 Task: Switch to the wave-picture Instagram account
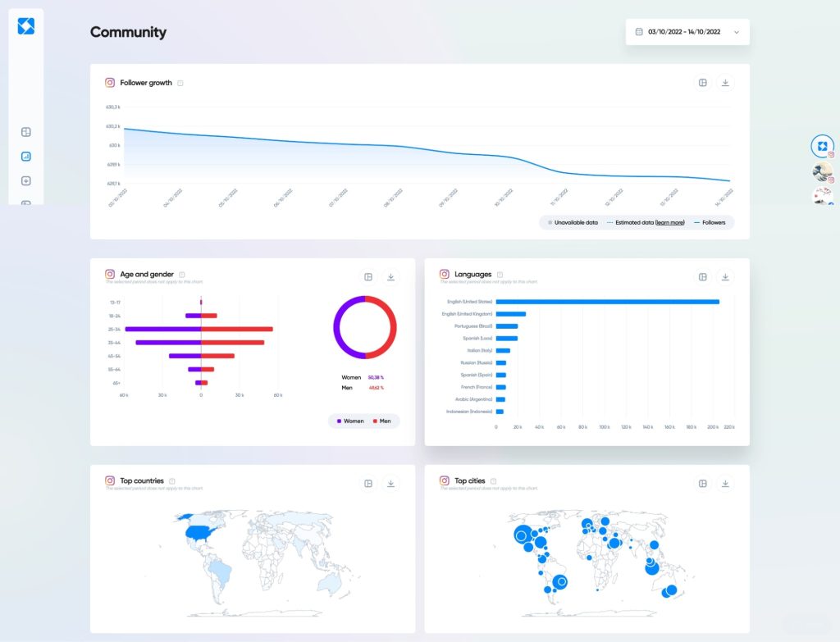click(x=822, y=171)
